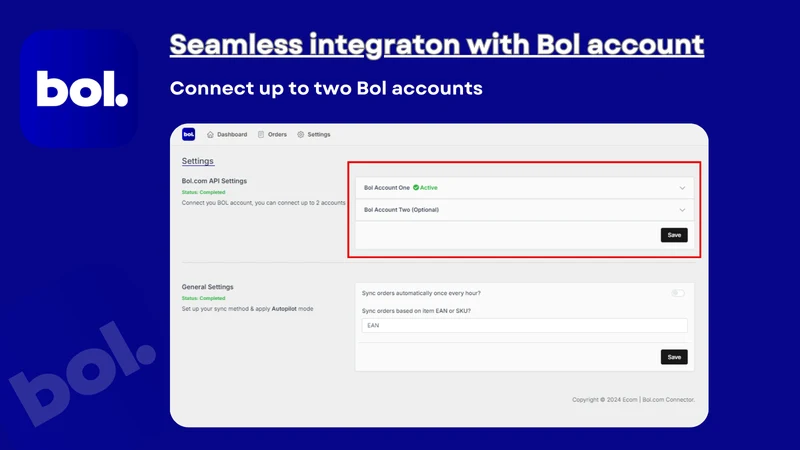This screenshot has height=450, width=800.
Task: Click the Settings page heading
Action: pos(197,161)
